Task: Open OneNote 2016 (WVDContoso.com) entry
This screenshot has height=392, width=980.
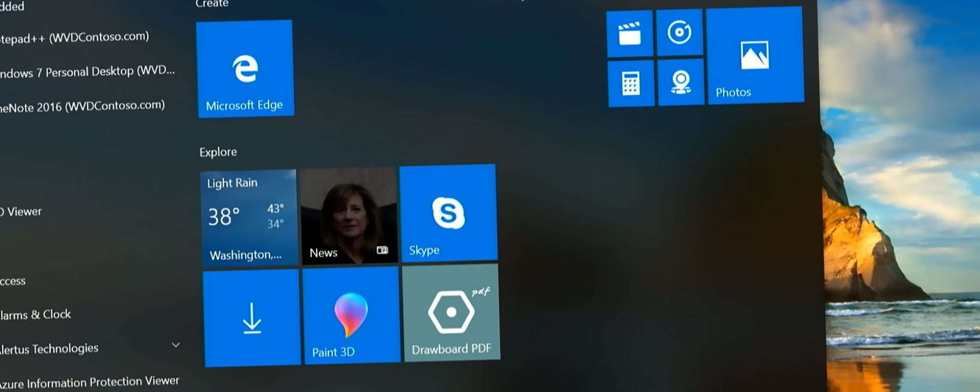Action: click(82, 106)
